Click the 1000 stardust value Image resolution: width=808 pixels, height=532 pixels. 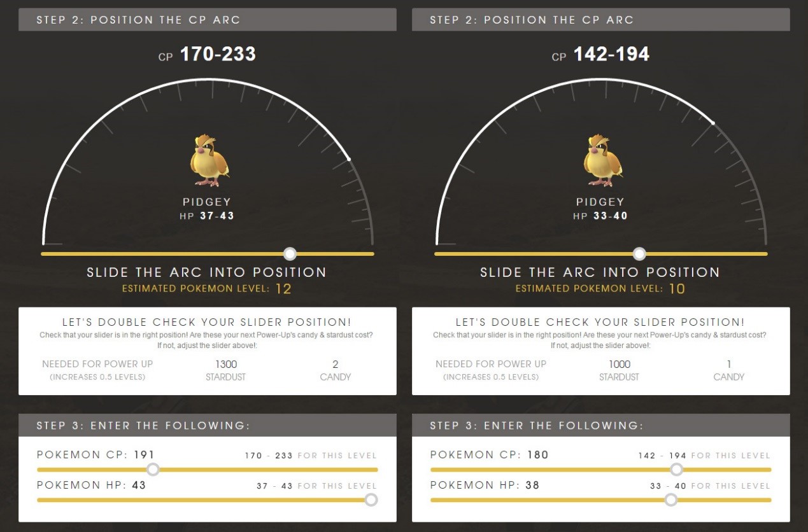tap(620, 365)
